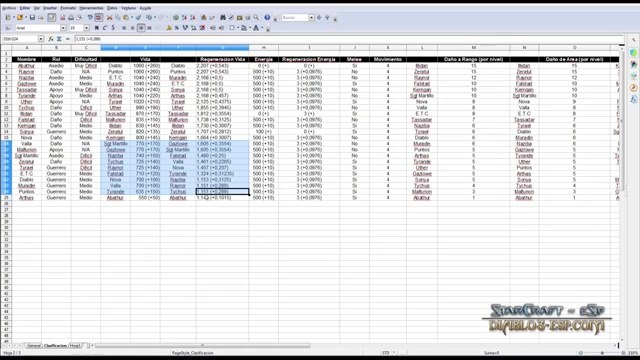
Task: Sort descending toolbar icon
Action: pyautogui.click(x=192, y=18)
